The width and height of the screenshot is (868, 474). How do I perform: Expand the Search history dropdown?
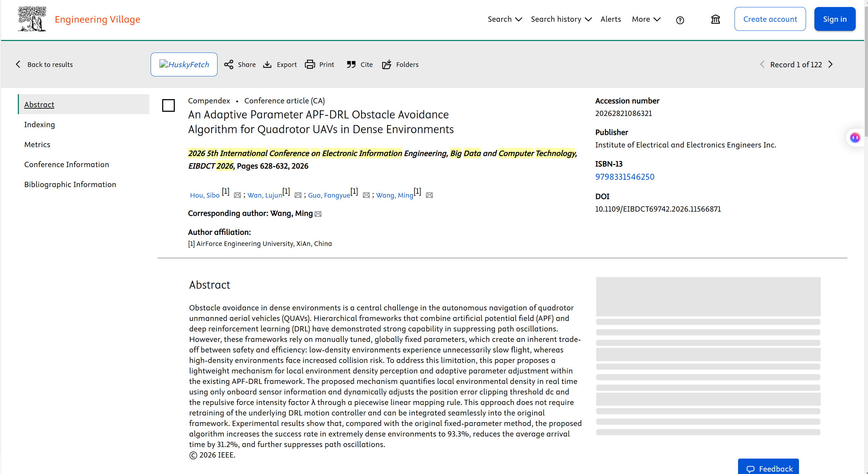click(561, 19)
